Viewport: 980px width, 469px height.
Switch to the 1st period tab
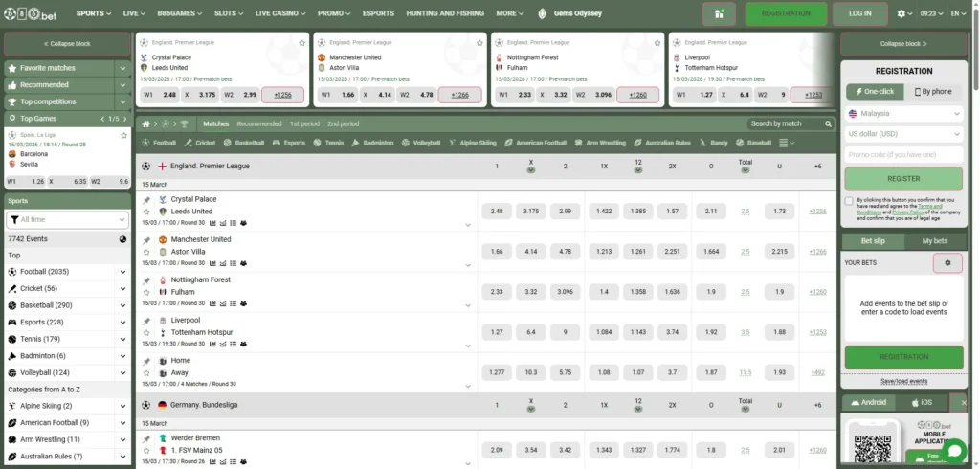(x=304, y=123)
